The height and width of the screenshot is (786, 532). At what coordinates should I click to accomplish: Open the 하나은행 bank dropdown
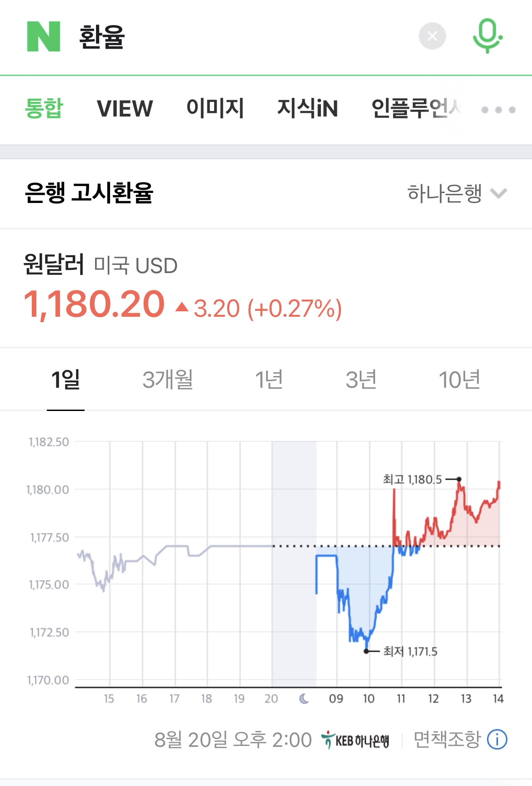click(x=445, y=193)
